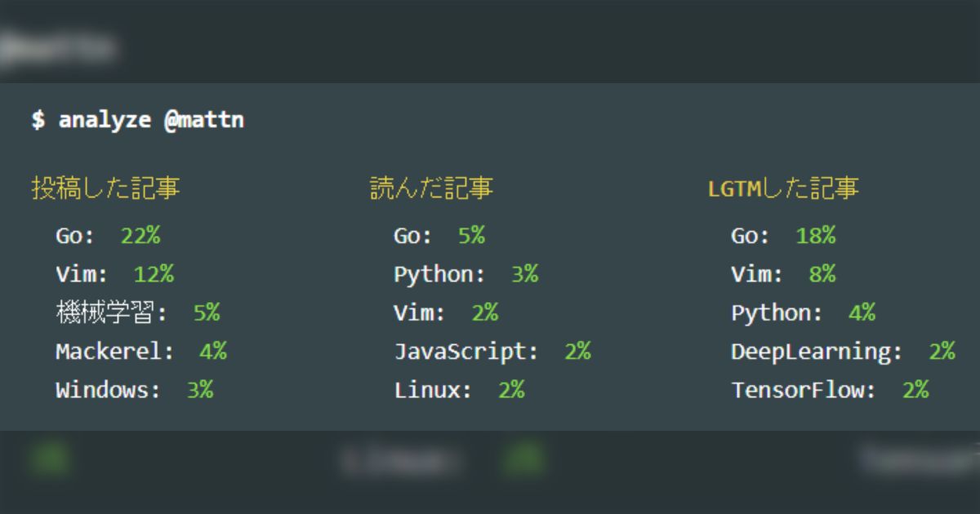Screen dimensions: 980x514
Task: Select the 読んだ記事 column heading
Action: click(431, 189)
